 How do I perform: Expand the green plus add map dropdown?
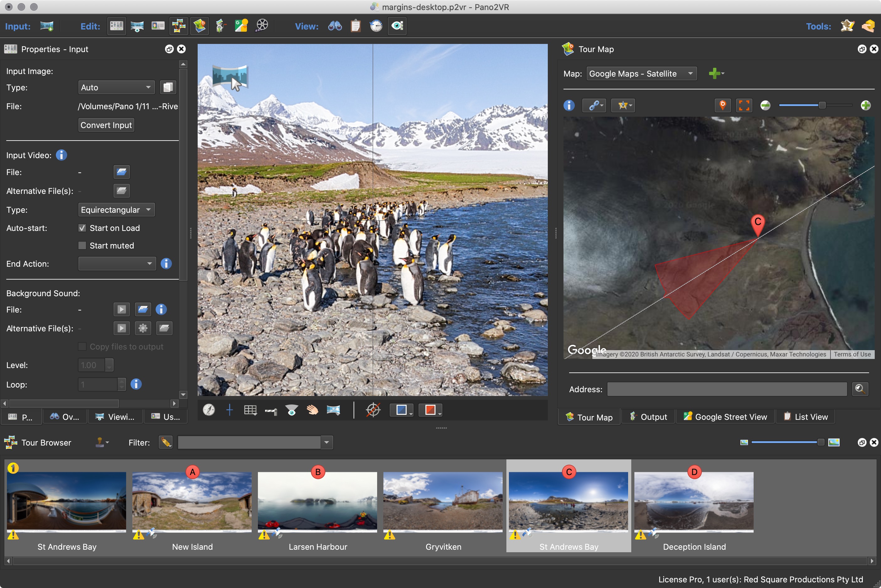tap(716, 73)
